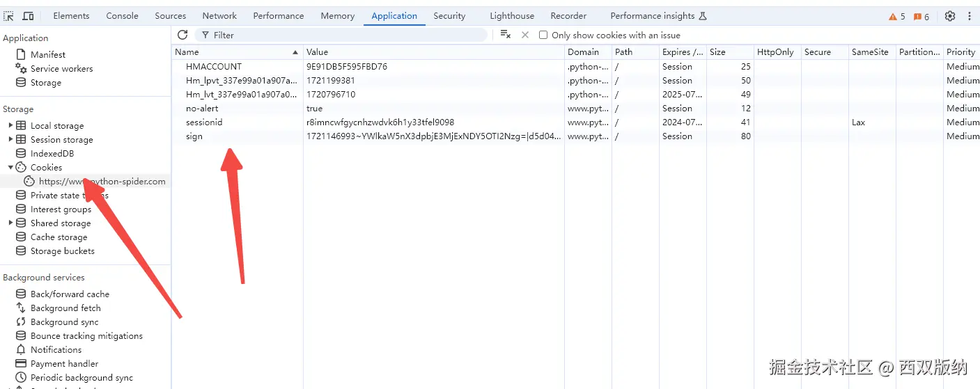Click the Payment handler card icon
This screenshot has width=980, height=389.
(x=21, y=363)
